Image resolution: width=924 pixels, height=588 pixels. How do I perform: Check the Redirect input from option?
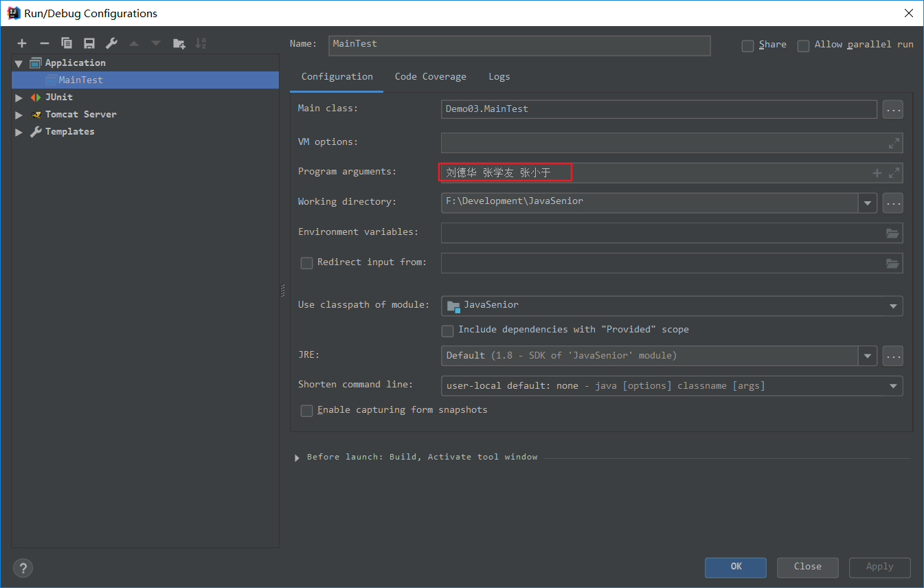point(306,263)
